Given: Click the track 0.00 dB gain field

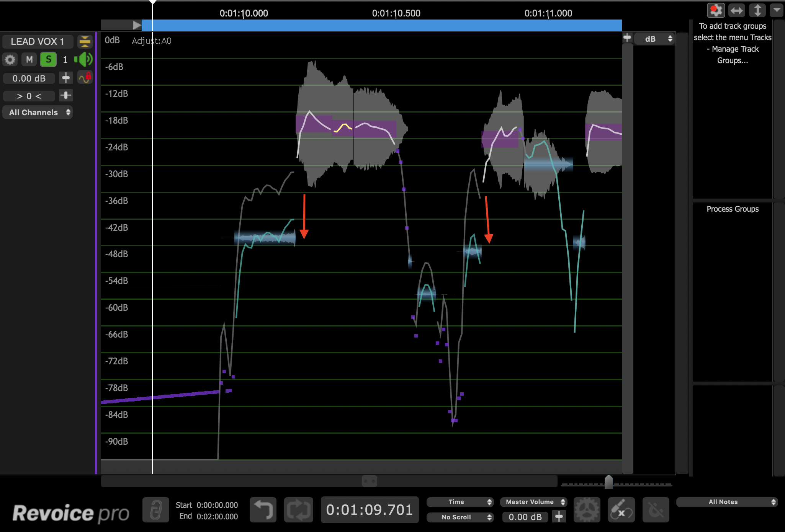Looking at the screenshot, I should pyautogui.click(x=29, y=78).
